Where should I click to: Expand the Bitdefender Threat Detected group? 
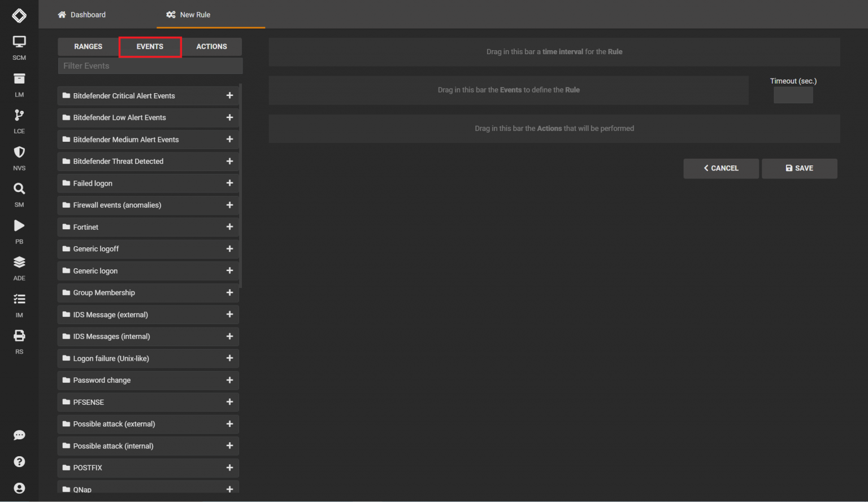click(x=229, y=161)
